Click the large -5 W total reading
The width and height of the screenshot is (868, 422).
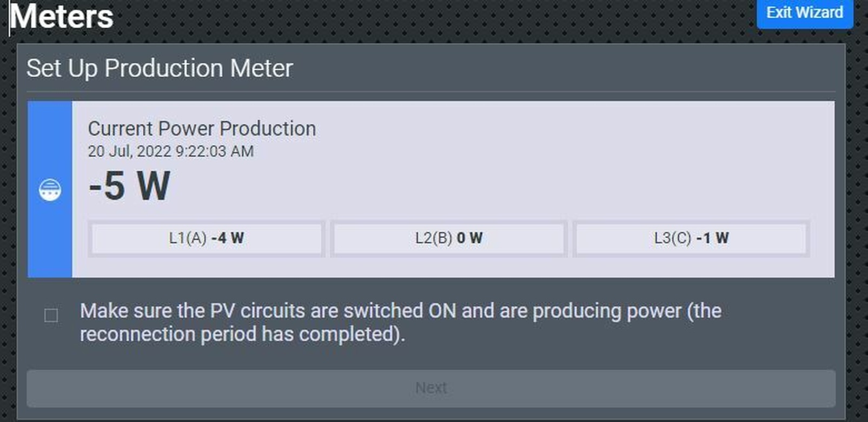[x=129, y=186]
